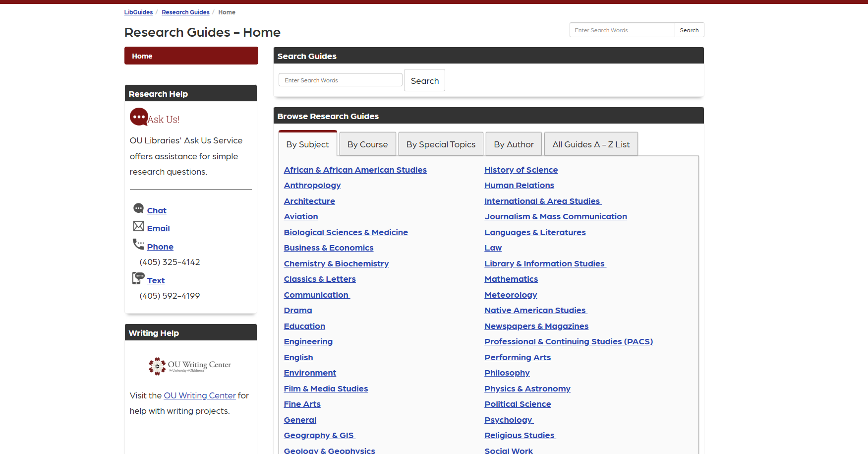Click the Ask Us speech bubble icon
Viewport: 868px width, 454px height.
pyautogui.click(x=139, y=117)
